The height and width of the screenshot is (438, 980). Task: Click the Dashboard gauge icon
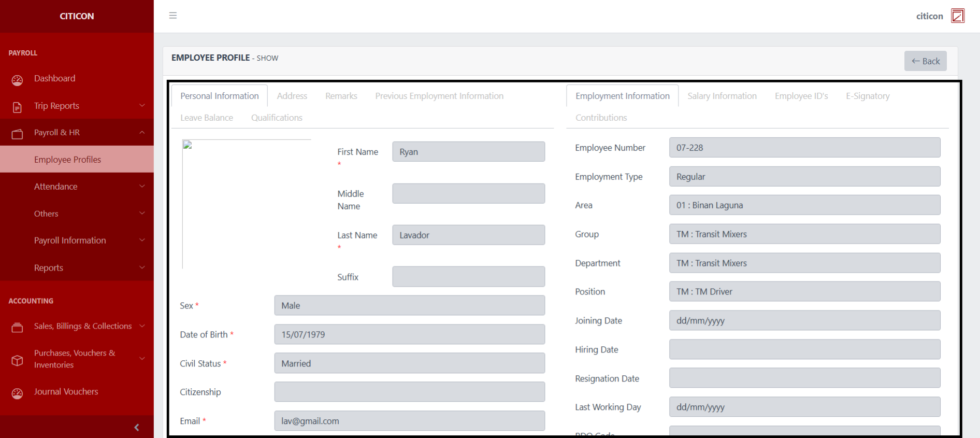(17, 80)
